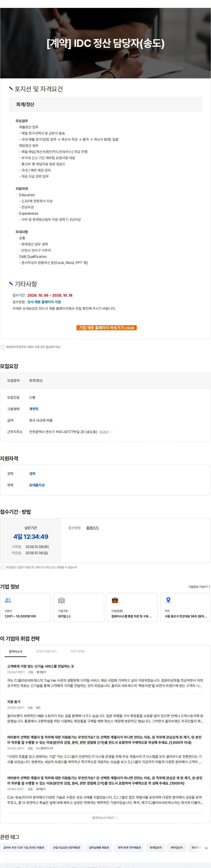Image resolution: width=211 pixels, height=868 pixels.
Task: Click the 회계/정산 section header box
Action: pos(105,104)
